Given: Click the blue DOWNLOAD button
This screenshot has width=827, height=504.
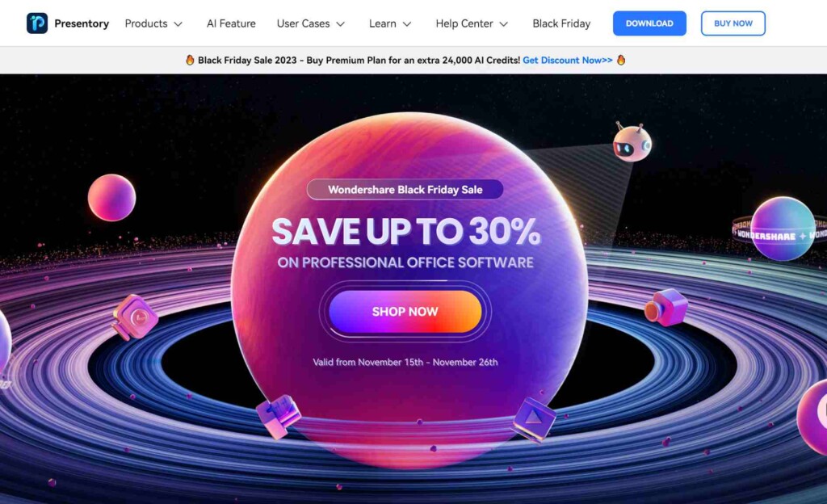Looking at the screenshot, I should (x=649, y=23).
